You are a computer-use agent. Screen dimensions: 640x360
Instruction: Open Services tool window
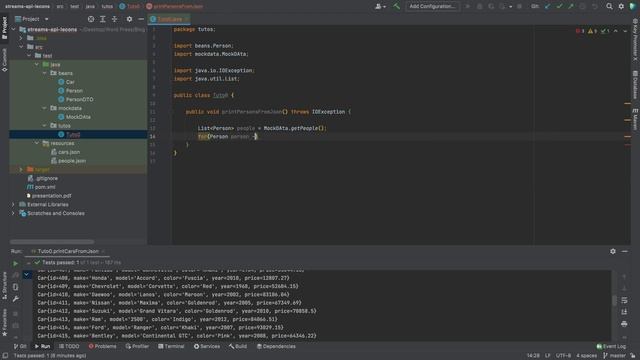point(207,346)
